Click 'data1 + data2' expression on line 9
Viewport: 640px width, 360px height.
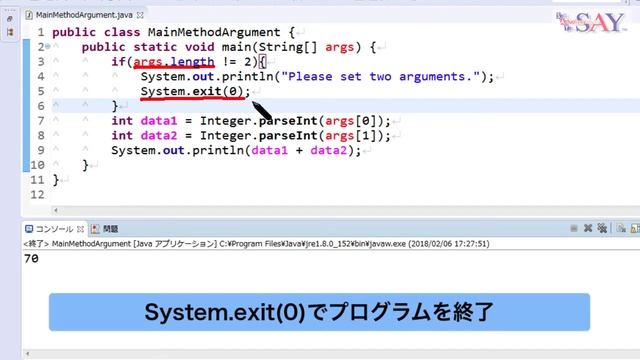(299, 150)
